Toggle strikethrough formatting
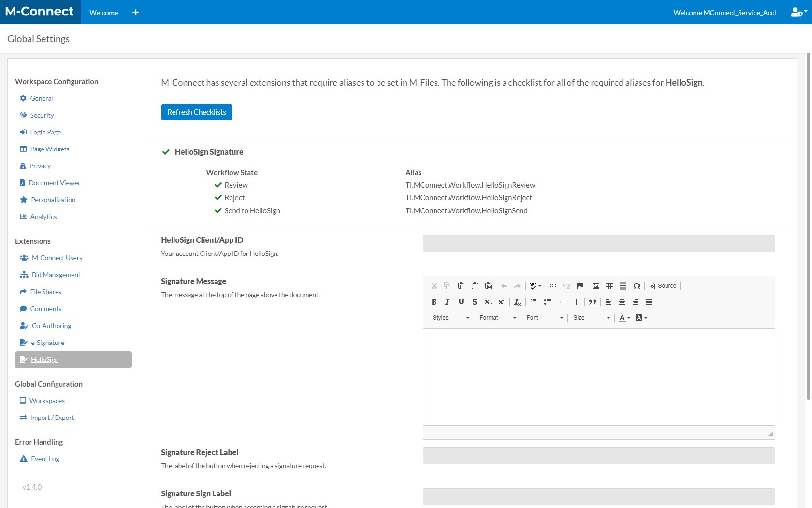 pos(475,302)
